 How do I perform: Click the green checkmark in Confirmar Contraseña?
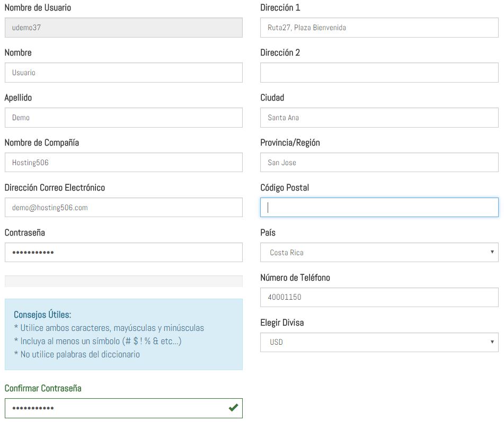pyautogui.click(x=233, y=408)
